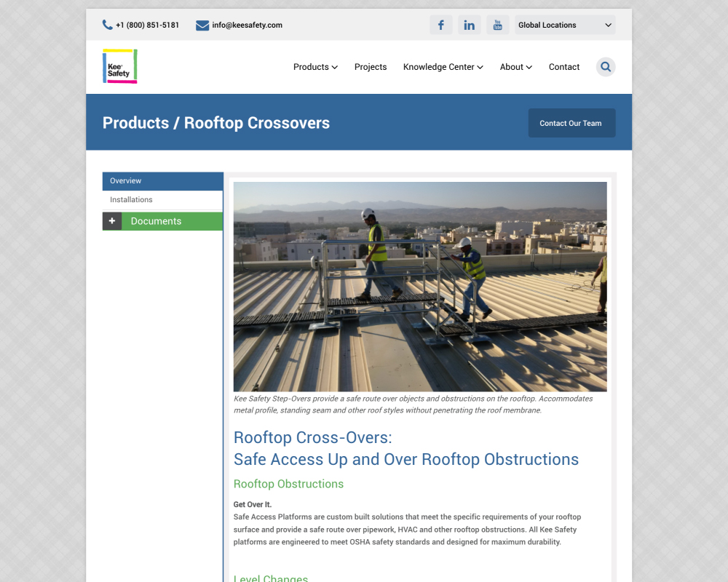This screenshot has height=582, width=728.
Task: Select the Overview sidebar tab
Action: [162, 181]
